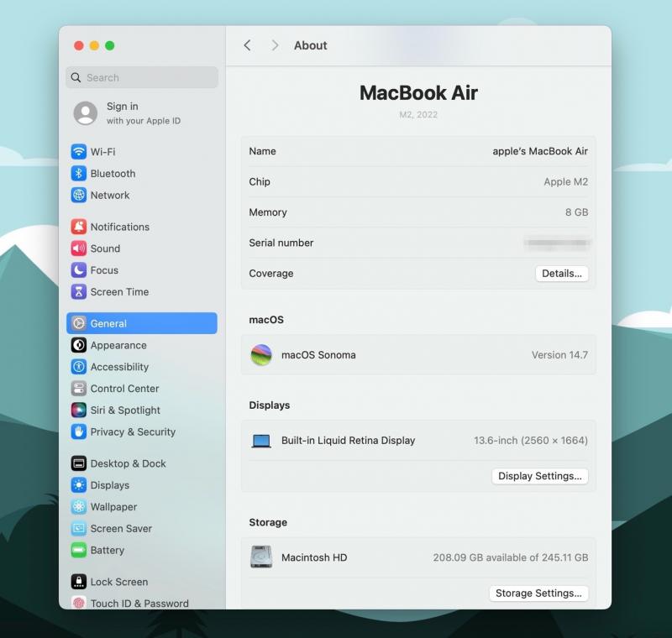Click the computer name apple's MacBook Air

pyautogui.click(x=540, y=151)
